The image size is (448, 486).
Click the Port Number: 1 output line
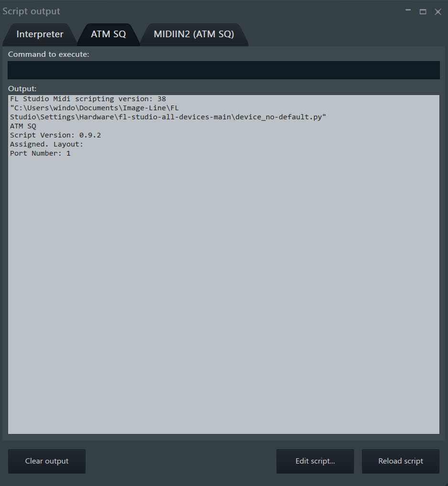point(40,153)
